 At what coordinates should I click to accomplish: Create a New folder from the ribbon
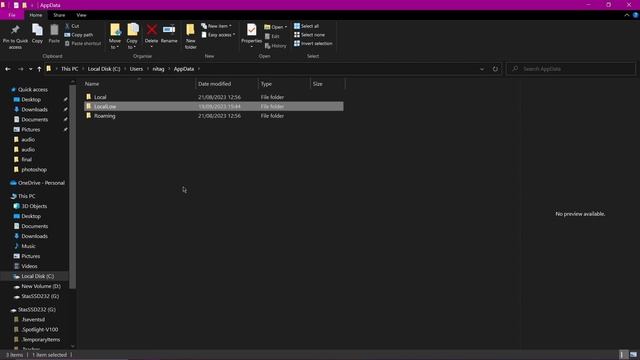pos(191,36)
